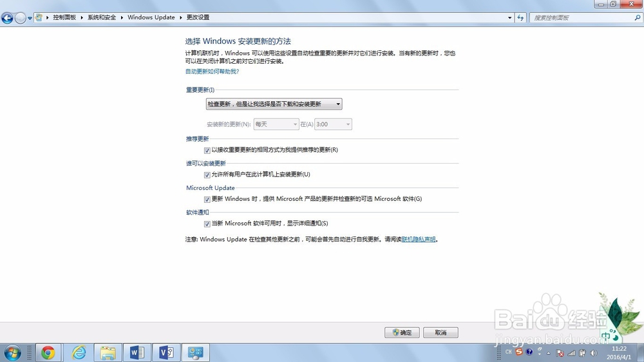Open the 3:00 install time dropdown
Viewport: 644px width, 362px height.
tap(333, 124)
